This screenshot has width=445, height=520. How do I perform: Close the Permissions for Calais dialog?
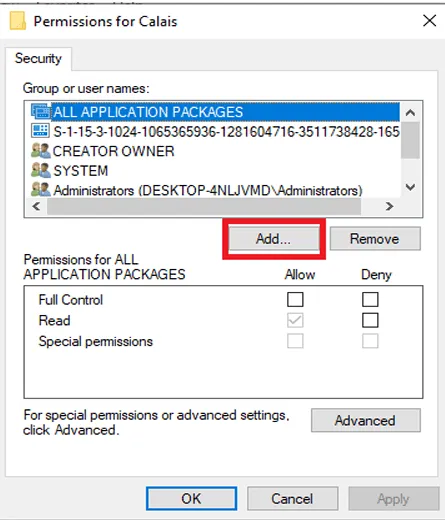[x=429, y=21]
